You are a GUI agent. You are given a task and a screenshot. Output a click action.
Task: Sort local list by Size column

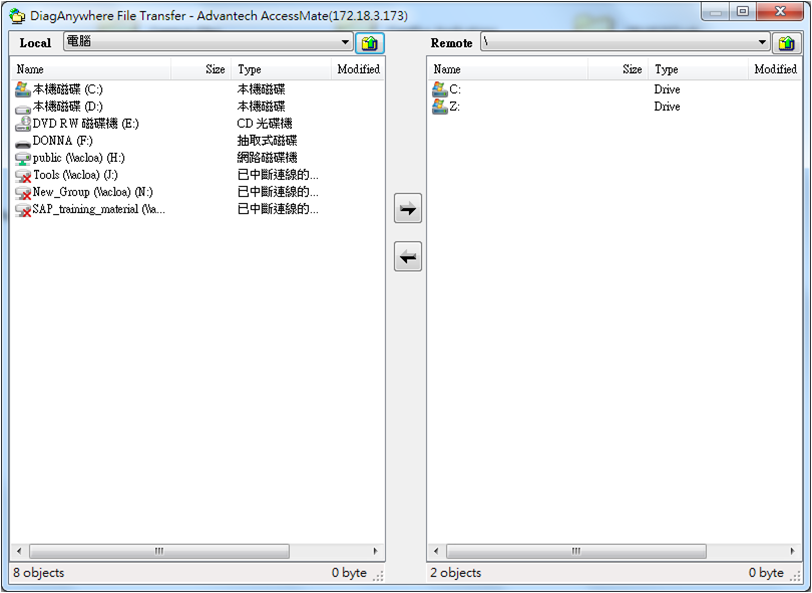coord(201,69)
